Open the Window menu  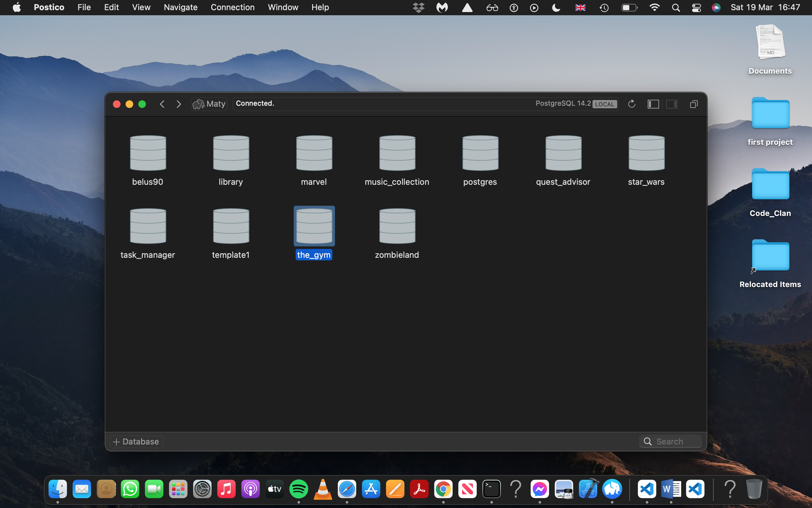point(283,7)
